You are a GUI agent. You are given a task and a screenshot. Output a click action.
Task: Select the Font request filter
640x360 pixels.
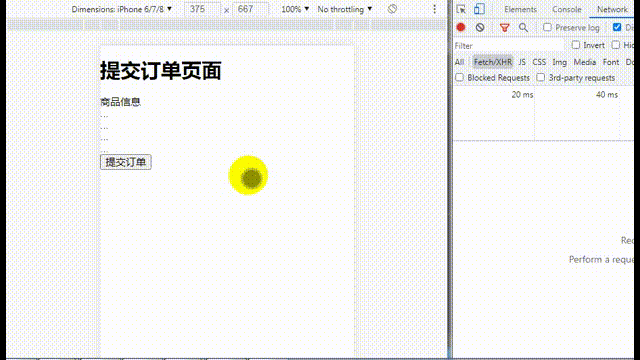[x=611, y=62]
